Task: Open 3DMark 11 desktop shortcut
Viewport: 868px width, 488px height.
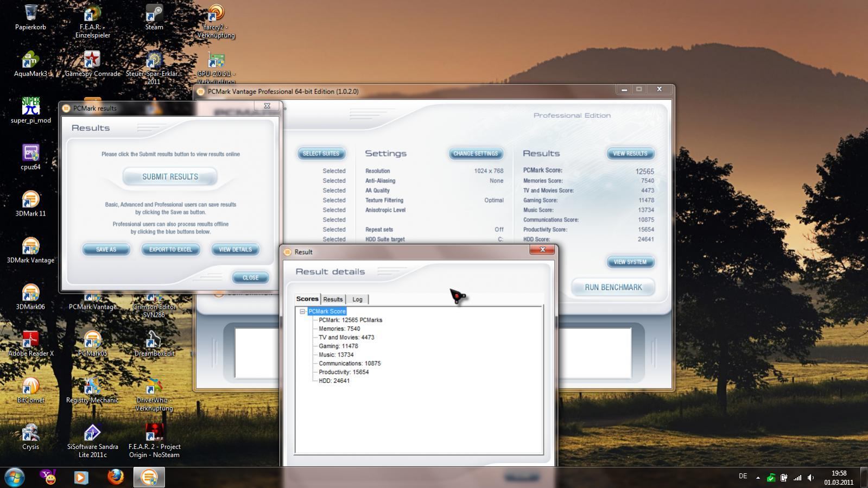Action: tap(30, 205)
